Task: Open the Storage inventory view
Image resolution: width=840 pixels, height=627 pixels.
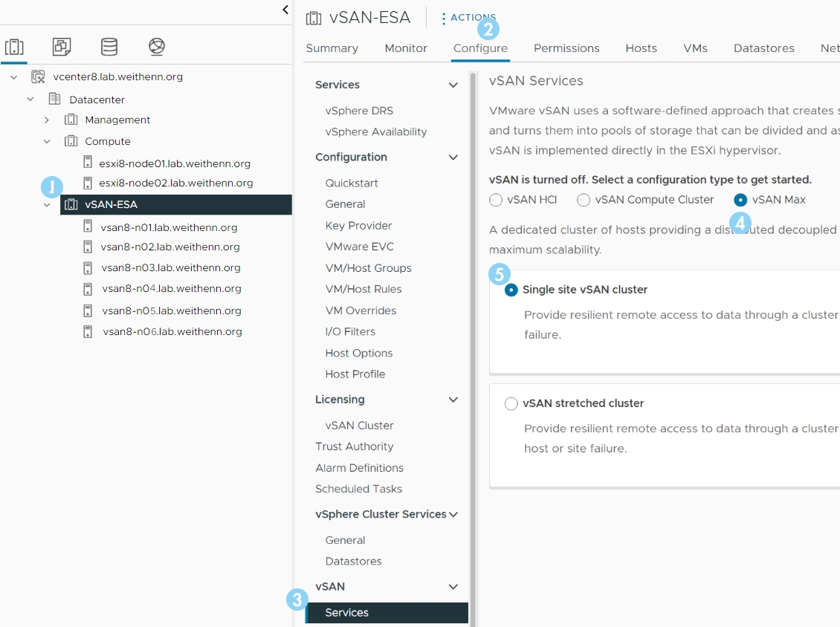Action: (109, 47)
